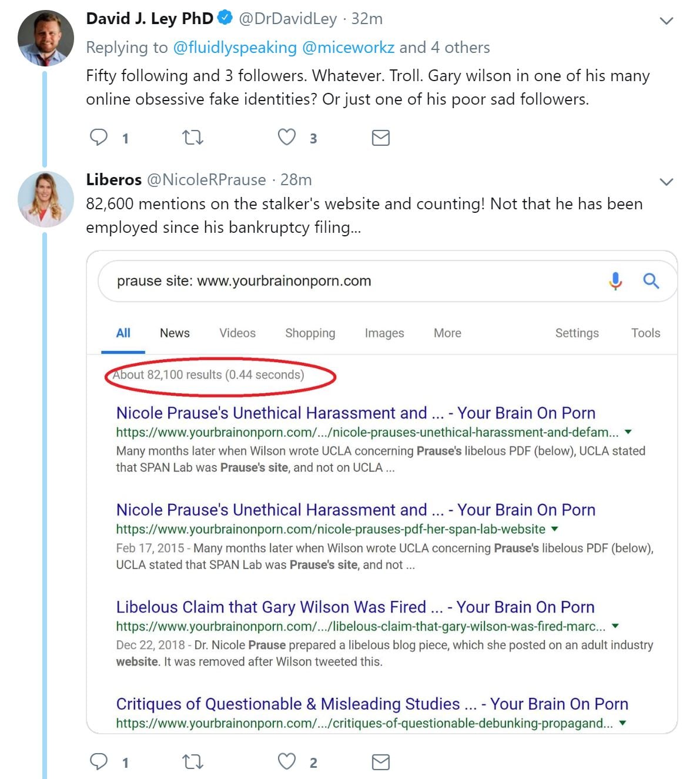Switch to the Images search tab
The width and height of the screenshot is (700, 779).
pyautogui.click(x=384, y=333)
